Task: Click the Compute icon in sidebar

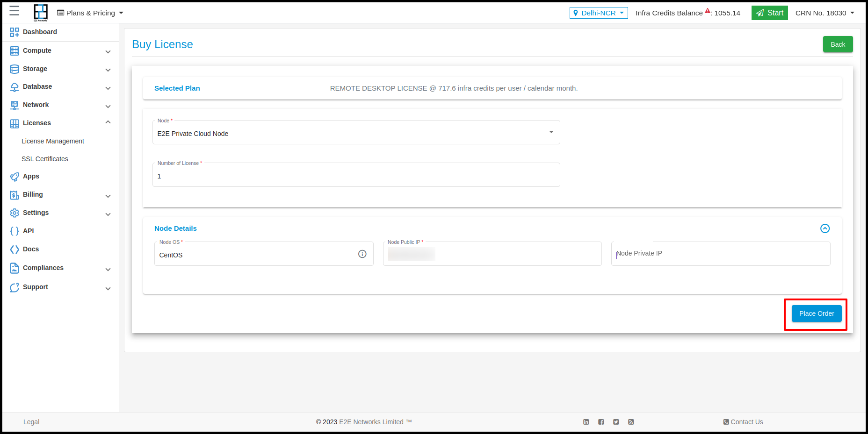Action: pyautogui.click(x=14, y=51)
